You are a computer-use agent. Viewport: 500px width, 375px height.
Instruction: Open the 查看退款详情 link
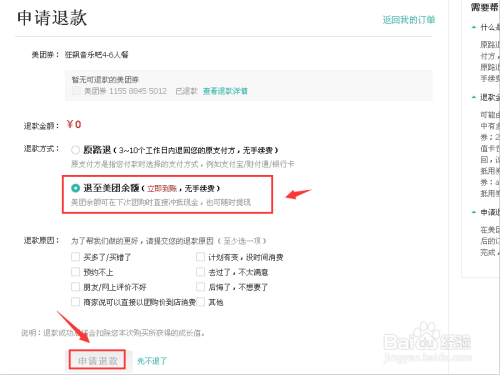225,91
